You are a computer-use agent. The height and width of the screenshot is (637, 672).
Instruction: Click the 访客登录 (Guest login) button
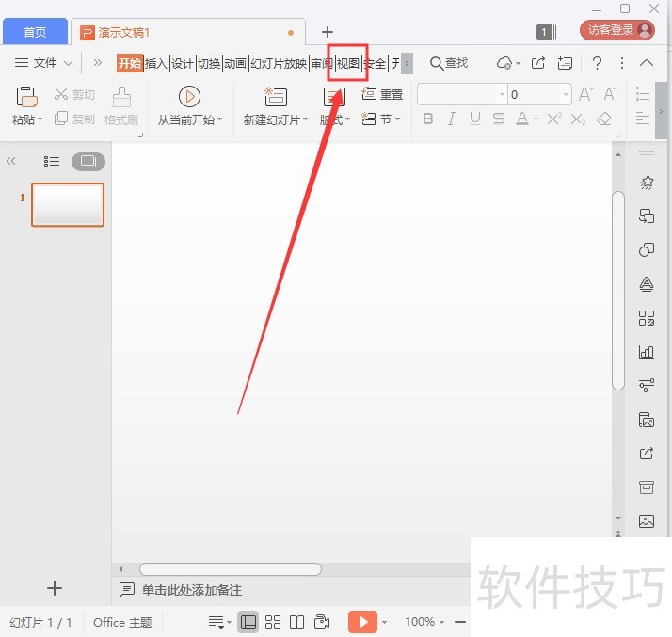[x=617, y=31]
